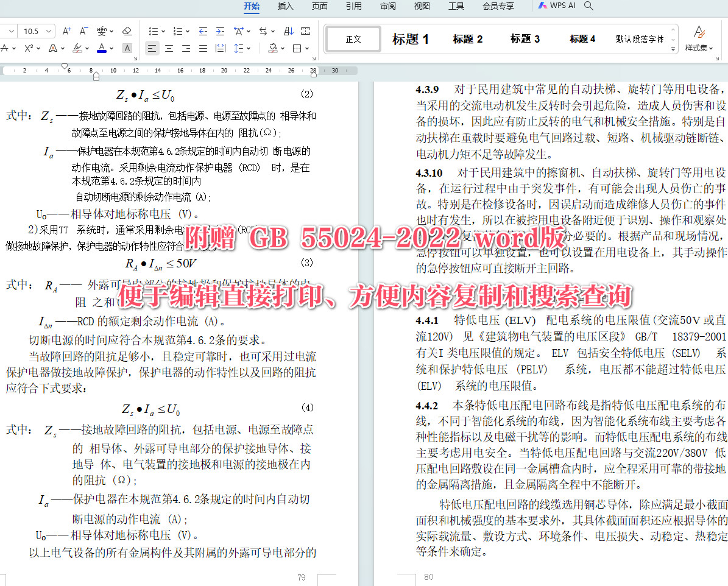The width and height of the screenshot is (728, 586).
Task: Toggle center paragraph alignment
Action: click(169, 48)
